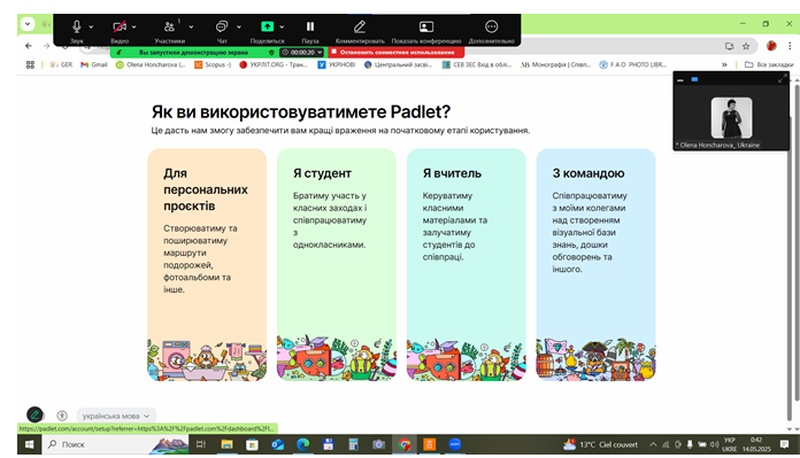Screen dimensions: 800x458
Task: Choose the 'З командою' card
Action: [x=596, y=264]
